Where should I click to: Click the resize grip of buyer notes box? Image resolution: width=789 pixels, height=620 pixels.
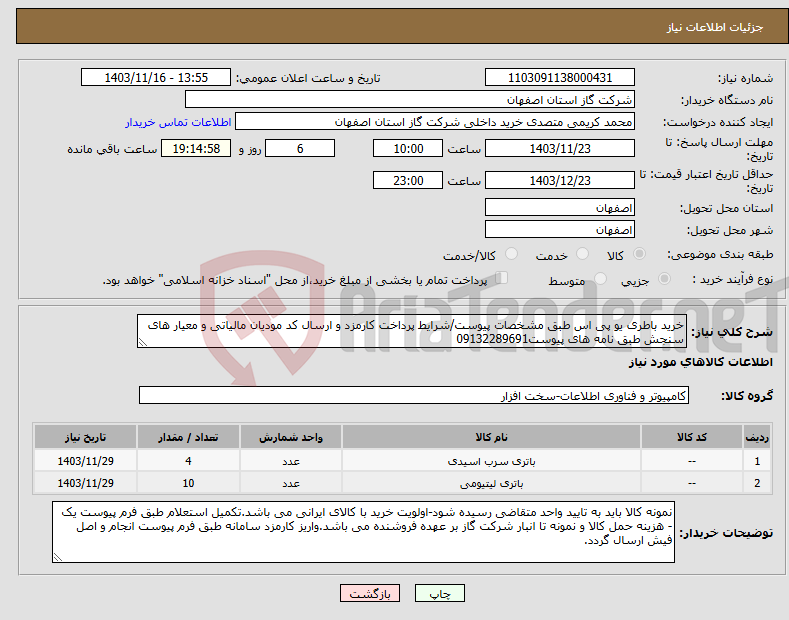click(x=58, y=557)
